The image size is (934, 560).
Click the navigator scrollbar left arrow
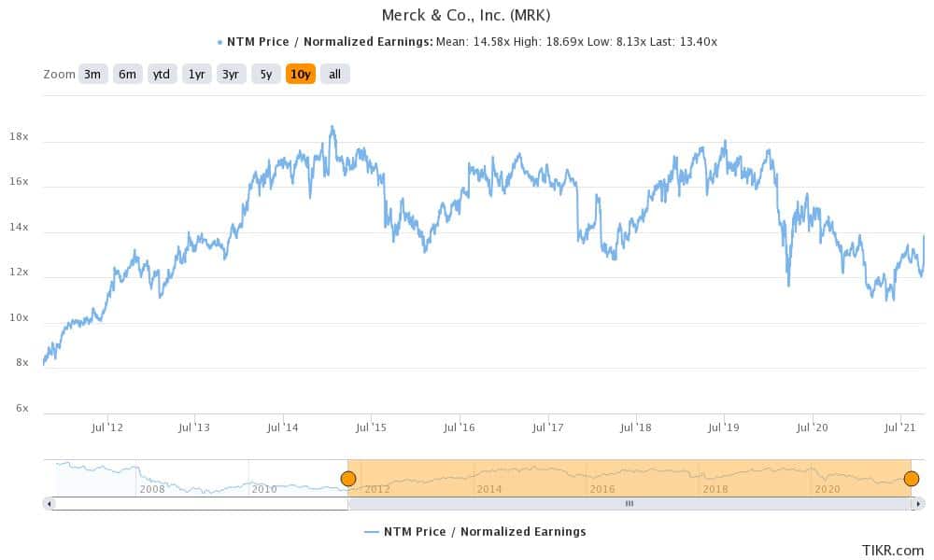[x=49, y=504]
